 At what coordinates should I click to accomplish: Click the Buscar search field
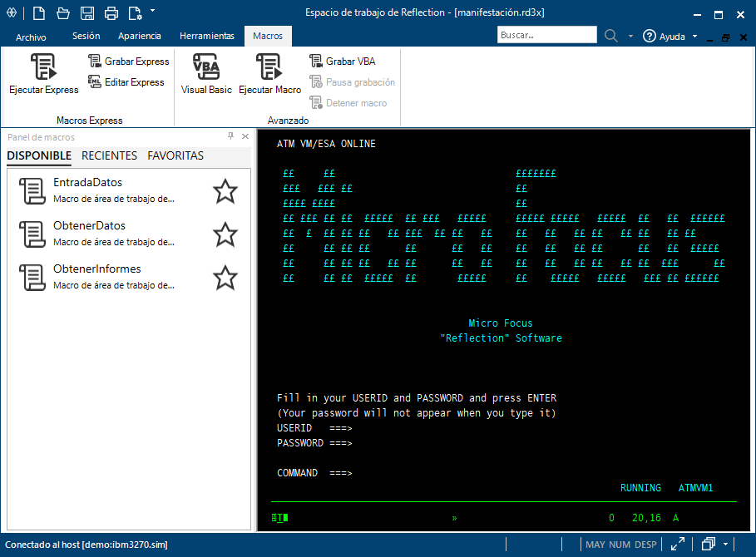point(546,36)
